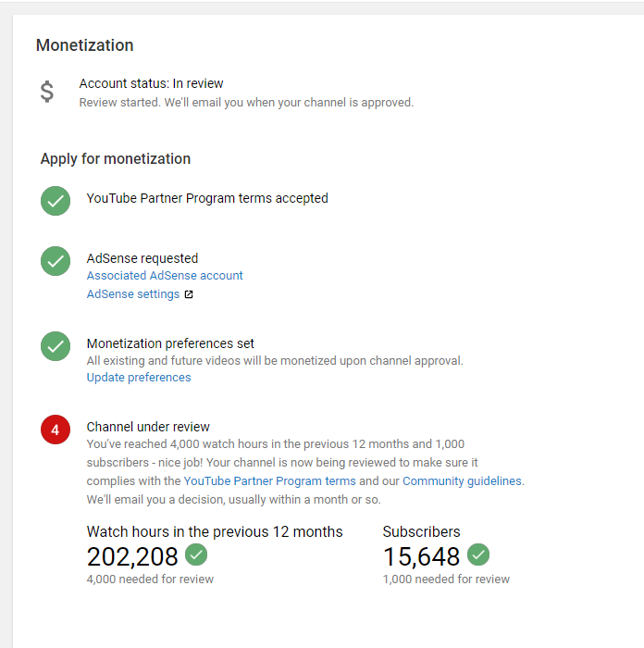Click green check next to 202,208 watch hours
The image size is (644, 648).
tap(196, 555)
